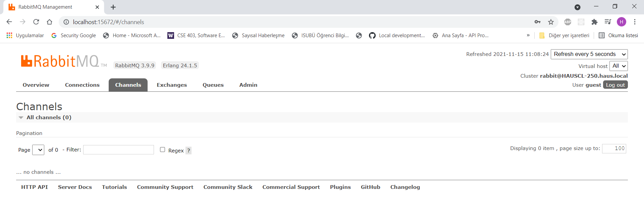The image size is (644, 214).
Task: Open the Chrome three-dot menu
Action: pos(635,22)
